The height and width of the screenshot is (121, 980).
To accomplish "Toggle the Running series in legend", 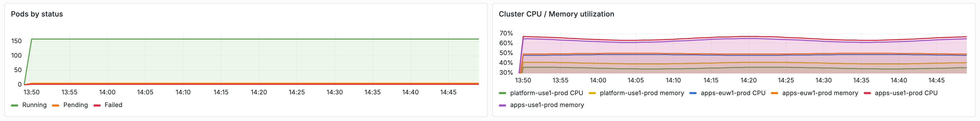I will (x=34, y=105).
